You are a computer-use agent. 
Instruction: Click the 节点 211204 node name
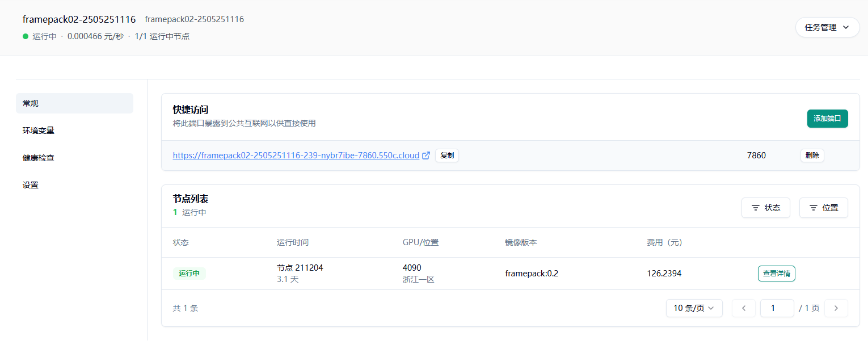(300, 268)
